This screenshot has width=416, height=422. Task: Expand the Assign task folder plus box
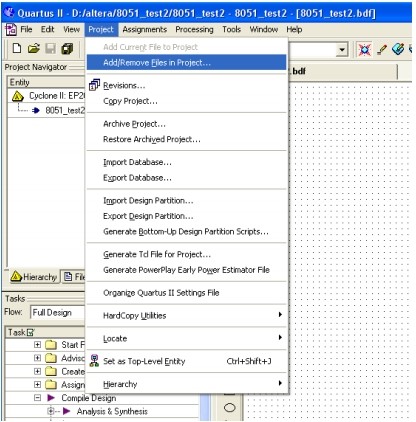point(37,385)
